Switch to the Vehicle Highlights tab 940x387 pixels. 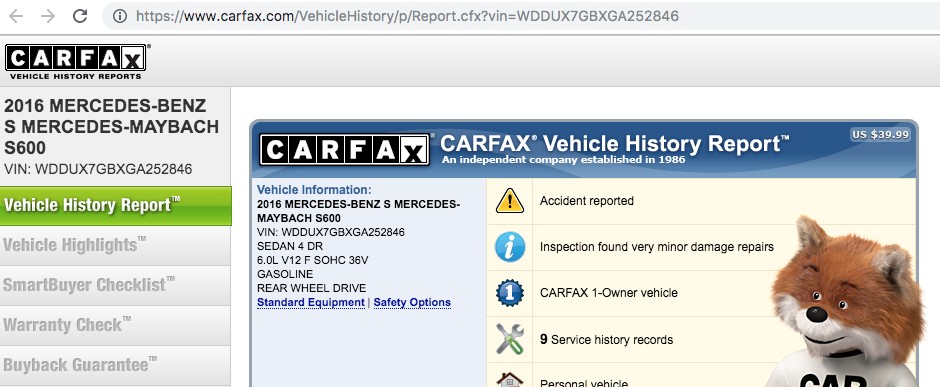click(x=115, y=246)
